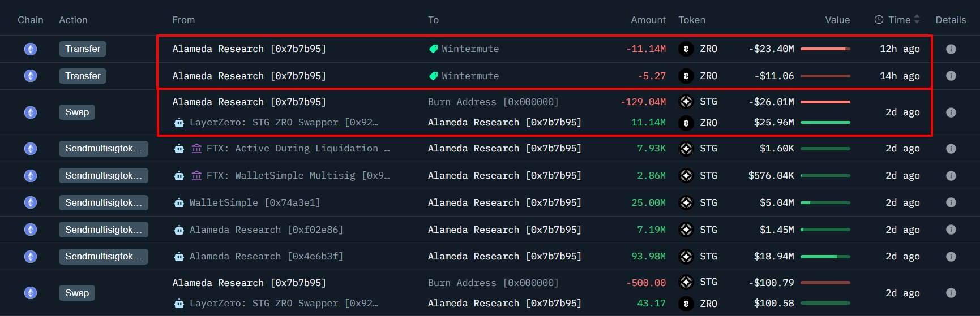Viewport: 980px width, 316px height.
Task: Select ZRO token icon in the -5.27 row
Action: pos(686,76)
